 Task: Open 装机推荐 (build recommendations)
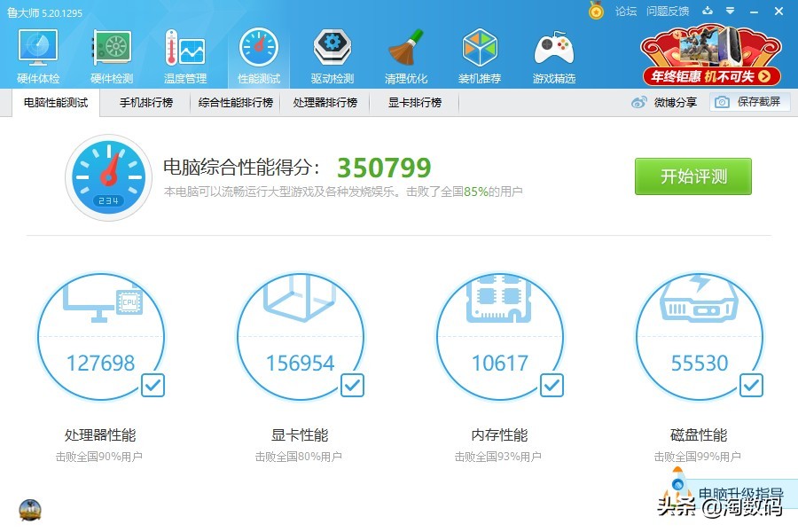pos(480,53)
